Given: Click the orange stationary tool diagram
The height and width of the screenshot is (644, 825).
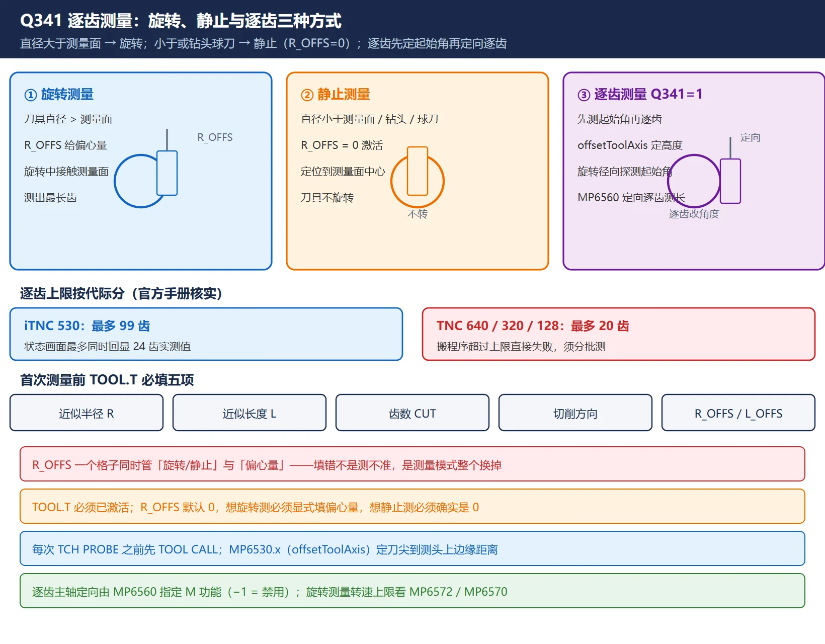Looking at the screenshot, I should [418, 176].
